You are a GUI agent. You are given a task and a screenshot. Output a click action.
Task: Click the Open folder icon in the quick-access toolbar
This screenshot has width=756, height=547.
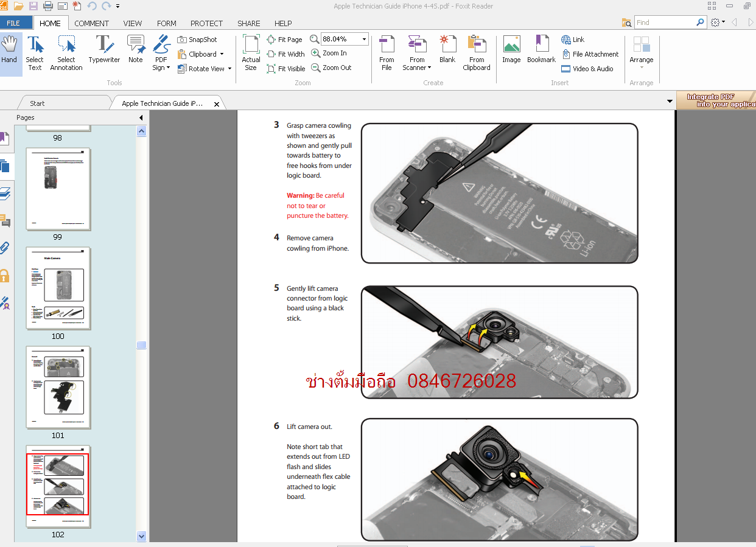pyautogui.click(x=19, y=6)
